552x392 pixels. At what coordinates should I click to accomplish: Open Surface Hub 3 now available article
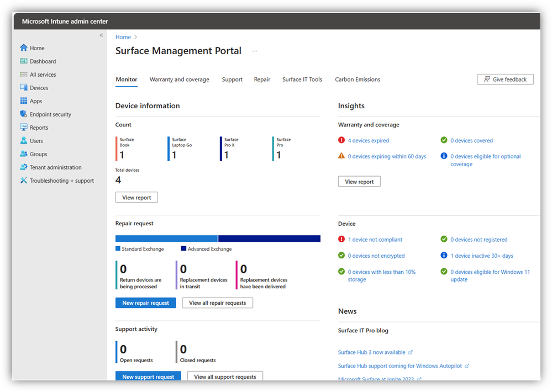pyautogui.click(x=371, y=352)
